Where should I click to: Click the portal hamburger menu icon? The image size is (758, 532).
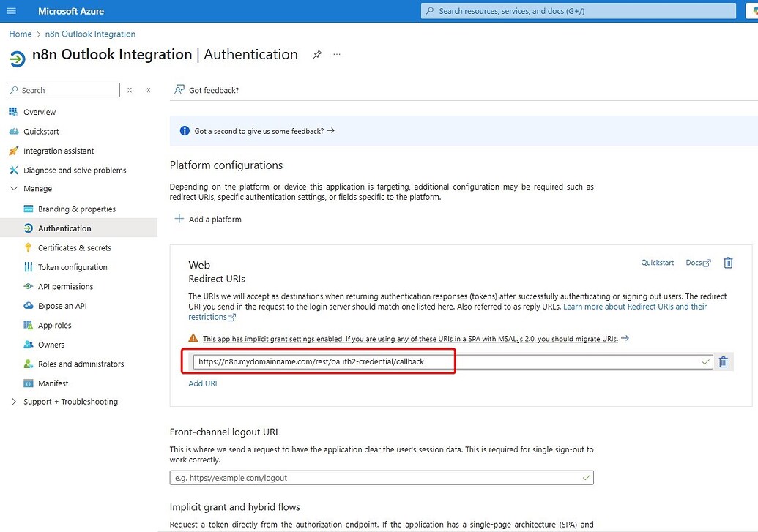(x=11, y=11)
